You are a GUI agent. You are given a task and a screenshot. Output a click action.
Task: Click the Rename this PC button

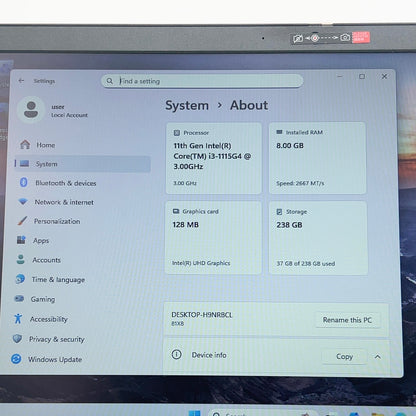click(347, 320)
